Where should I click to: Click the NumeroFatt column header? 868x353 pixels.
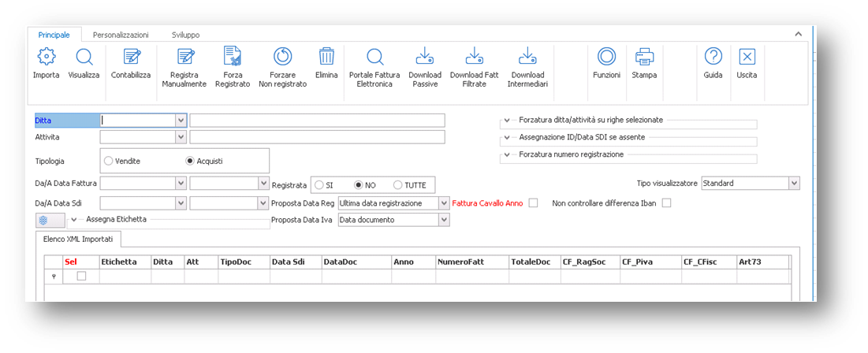tap(472, 262)
